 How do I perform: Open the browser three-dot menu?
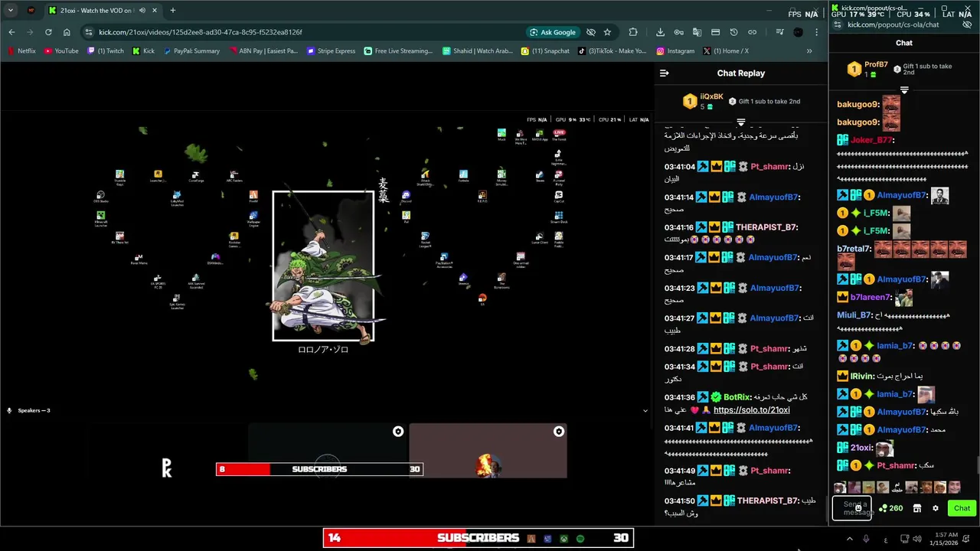[816, 32]
